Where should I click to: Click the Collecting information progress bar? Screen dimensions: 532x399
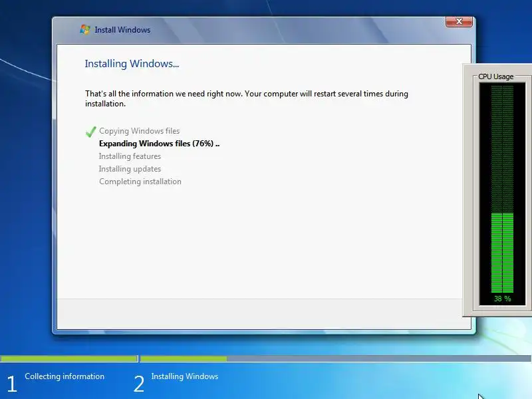point(69,358)
